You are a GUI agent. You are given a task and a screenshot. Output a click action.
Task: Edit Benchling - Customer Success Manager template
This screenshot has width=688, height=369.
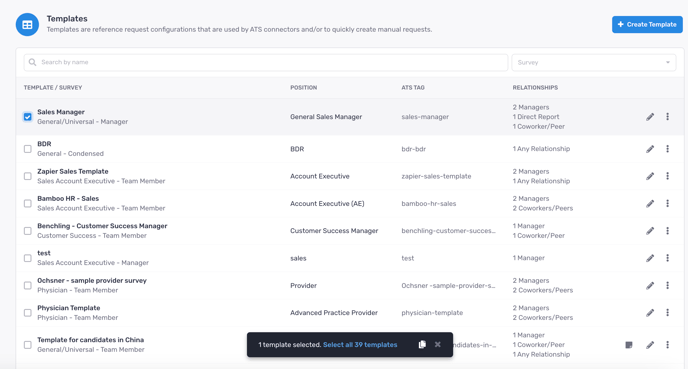pyautogui.click(x=650, y=231)
